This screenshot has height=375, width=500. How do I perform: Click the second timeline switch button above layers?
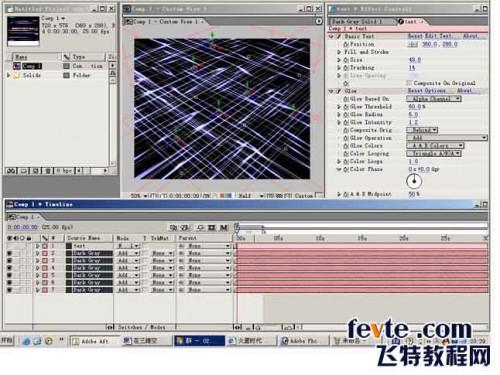click(185, 228)
